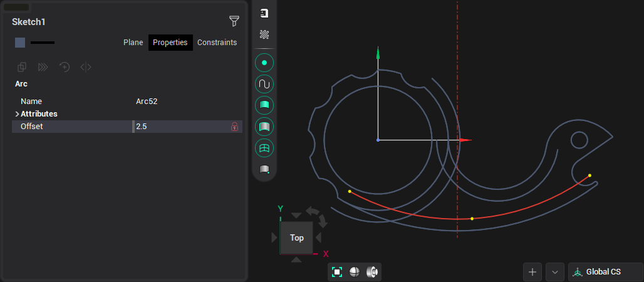Click the mesh face filter icon

[264, 148]
